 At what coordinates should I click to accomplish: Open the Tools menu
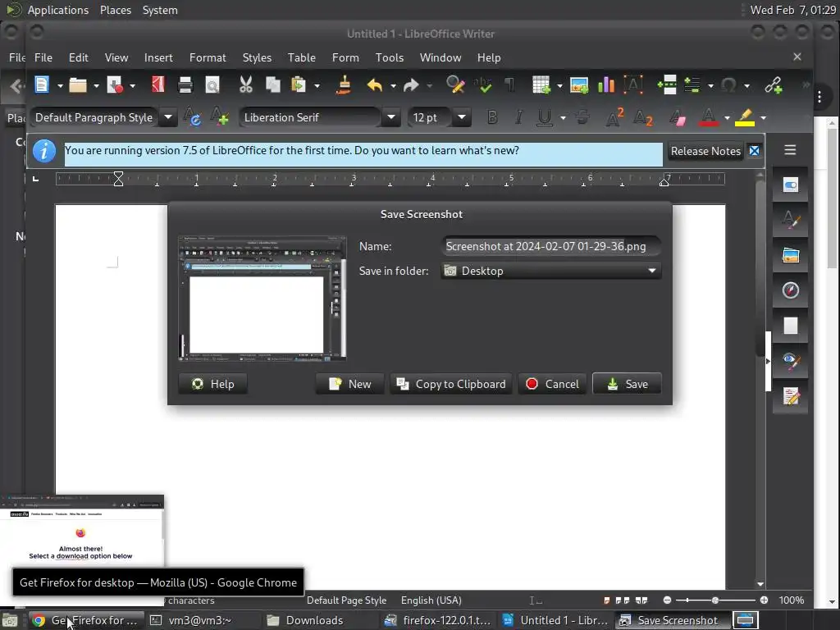click(x=390, y=57)
